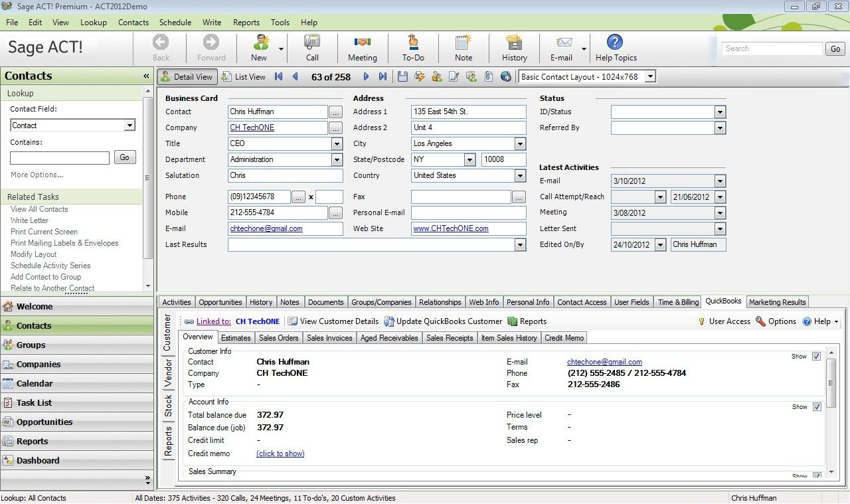Screen dimensions: 850x504
Task: Open the Aged Receivables tab
Action: (x=389, y=338)
